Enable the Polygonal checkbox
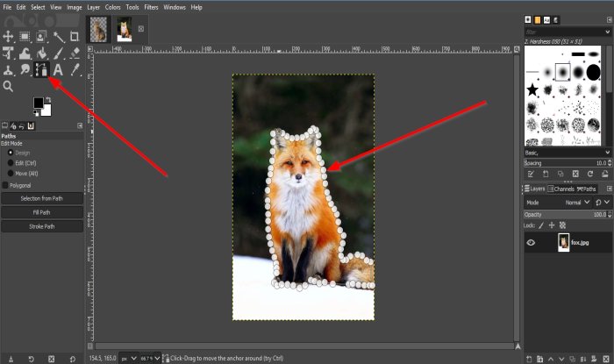The height and width of the screenshot is (364, 614). pyautogui.click(x=5, y=185)
